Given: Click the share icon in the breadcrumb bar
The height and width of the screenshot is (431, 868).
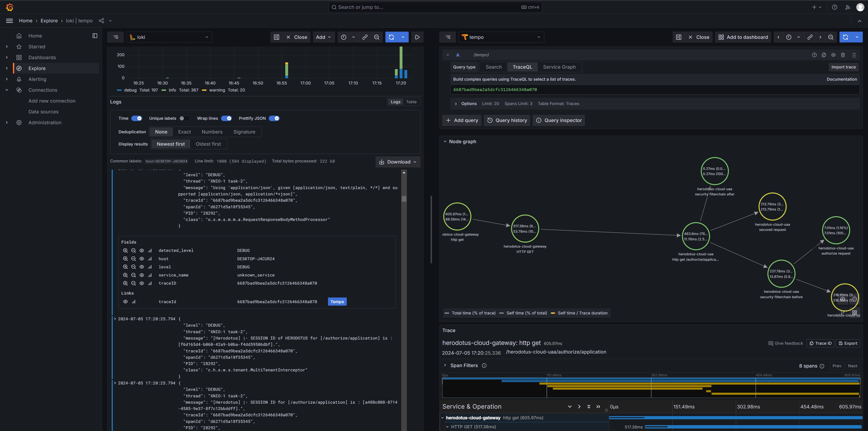Looking at the screenshot, I should (x=101, y=21).
